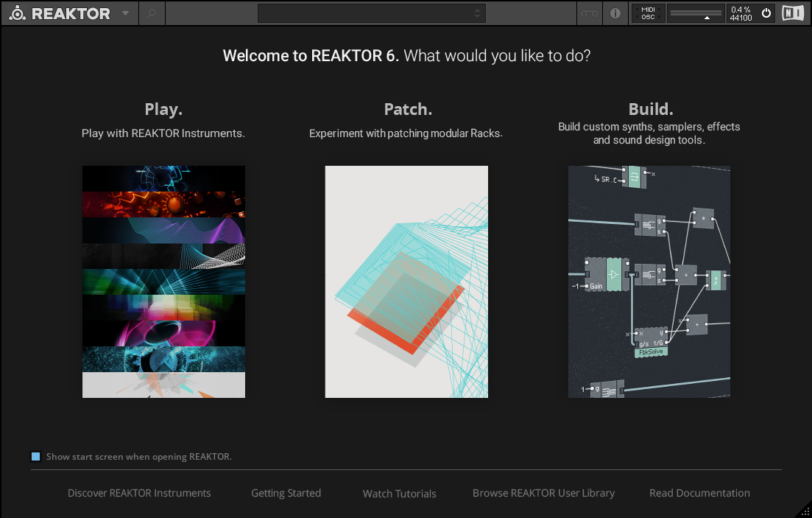Open the search with the magnifier icon
Image resolution: width=812 pixels, height=518 pixels.
(152, 13)
